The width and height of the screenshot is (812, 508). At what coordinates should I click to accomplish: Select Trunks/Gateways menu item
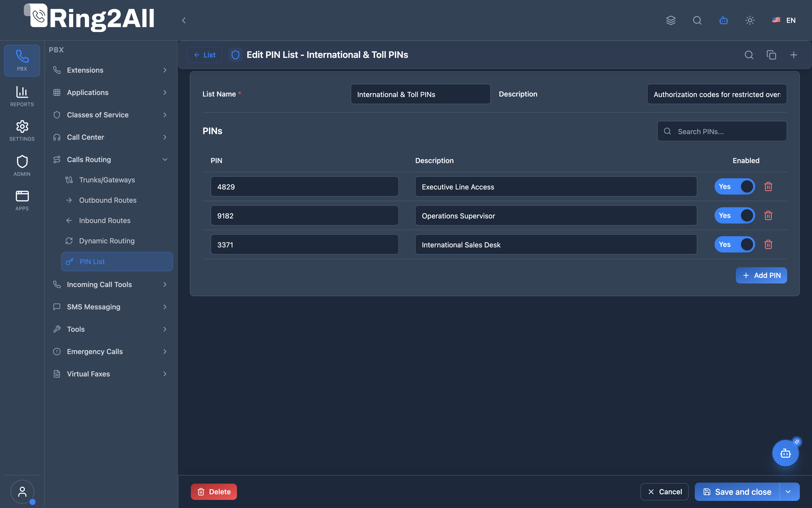117,180
